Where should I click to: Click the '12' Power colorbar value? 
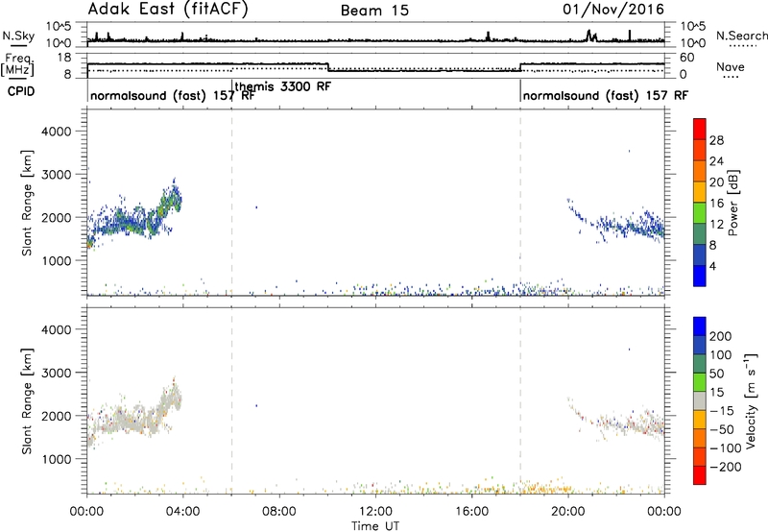(x=716, y=224)
